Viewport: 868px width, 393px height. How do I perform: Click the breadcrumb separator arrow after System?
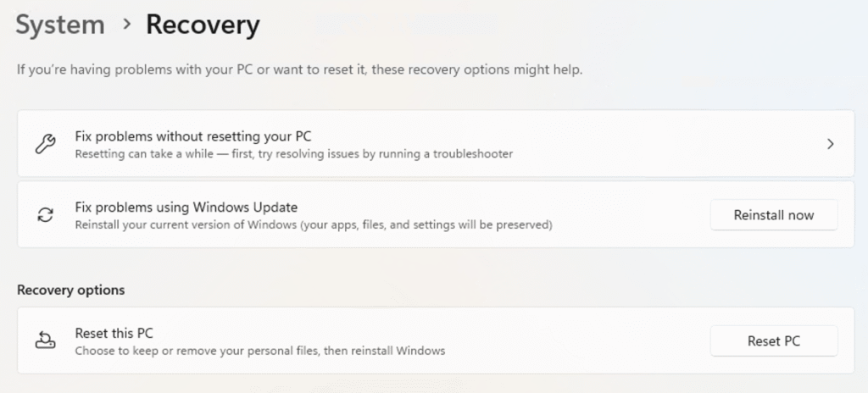point(126,25)
